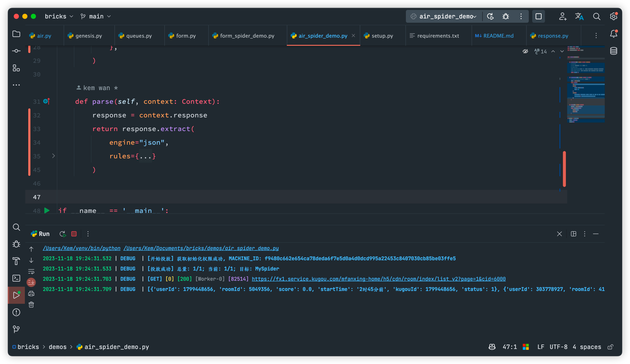This screenshot has height=364, width=630.
Task: Open the Run tab in bottom panel
Action: point(40,234)
